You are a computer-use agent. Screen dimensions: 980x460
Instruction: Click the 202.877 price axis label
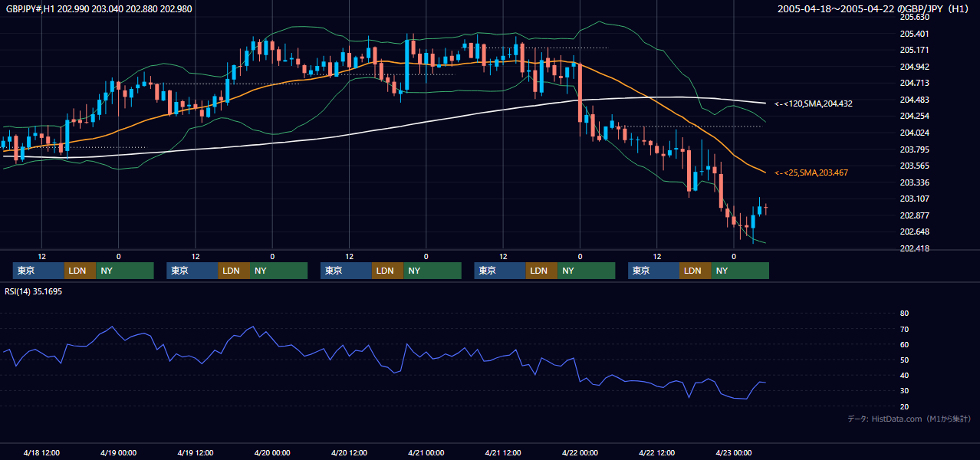point(915,215)
